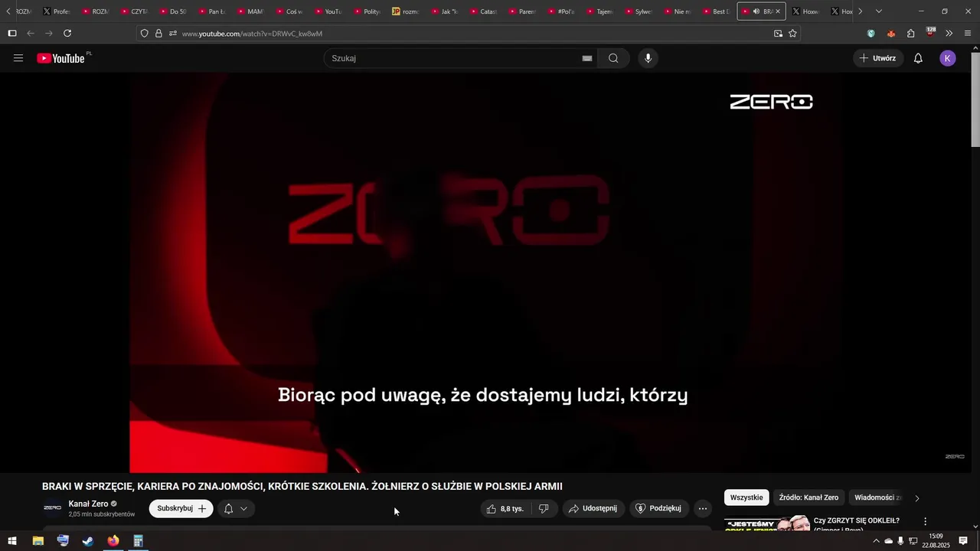Open the YouTube hamburger guide menu

18,58
